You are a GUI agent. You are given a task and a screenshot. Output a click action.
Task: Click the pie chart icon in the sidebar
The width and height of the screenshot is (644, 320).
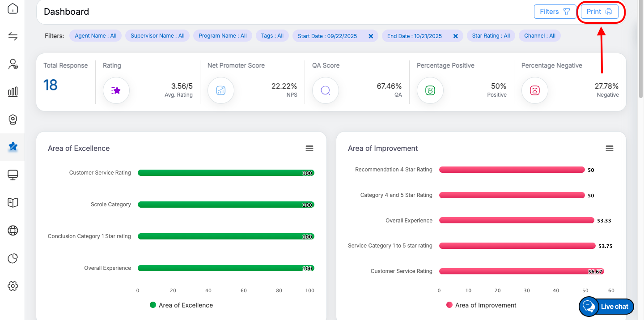pyautogui.click(x=13, y=258)
